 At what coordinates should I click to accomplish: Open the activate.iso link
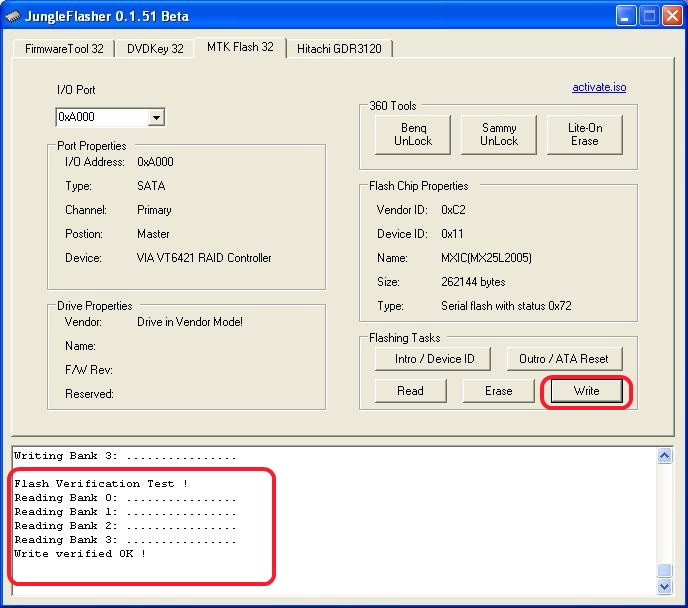pos(599,87)
